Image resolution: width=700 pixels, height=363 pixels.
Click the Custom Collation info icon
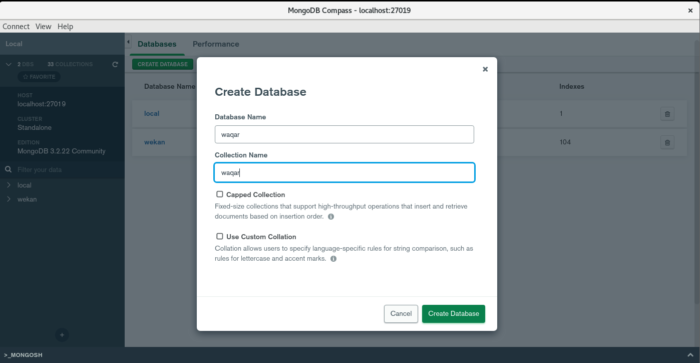[333, 259]
